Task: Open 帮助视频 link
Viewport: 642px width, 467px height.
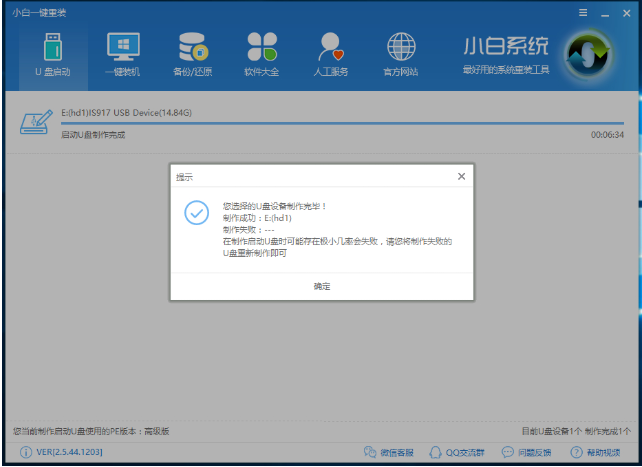Action: [x=595, y=452]
